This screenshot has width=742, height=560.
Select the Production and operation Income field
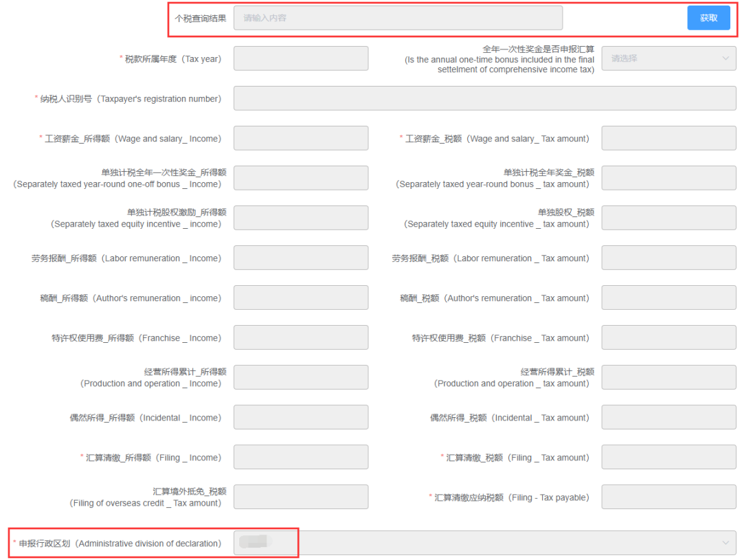pos(301,377)
